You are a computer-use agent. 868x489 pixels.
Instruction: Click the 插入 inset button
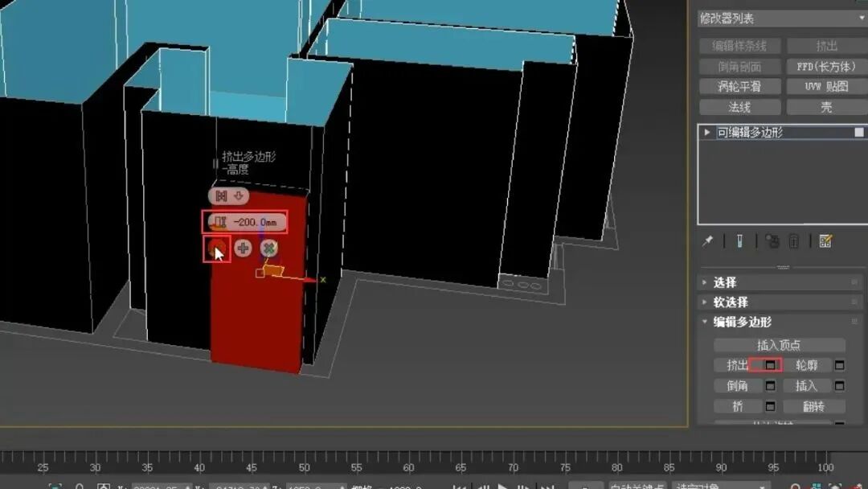click(x=807, y=386)
